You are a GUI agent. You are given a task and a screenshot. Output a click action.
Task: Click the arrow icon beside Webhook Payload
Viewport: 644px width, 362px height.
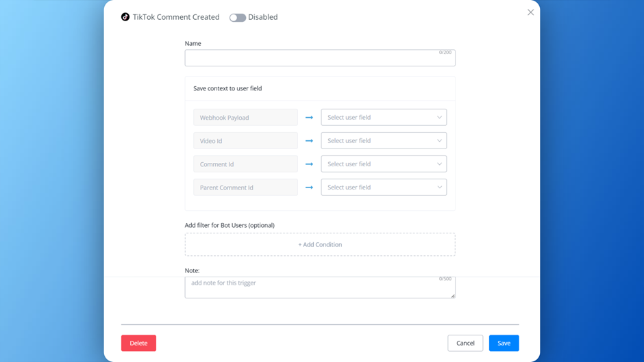[309, 118]
